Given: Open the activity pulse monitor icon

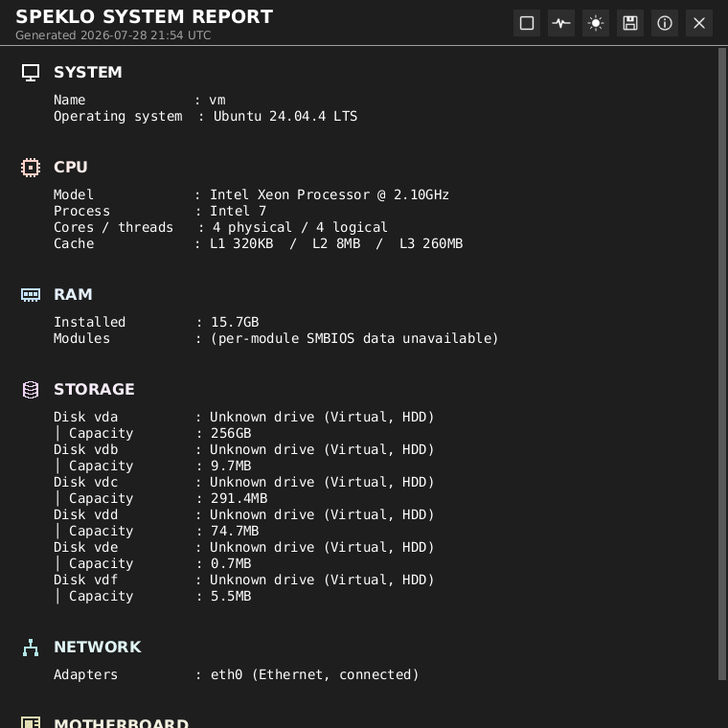Looking at the screenshot, I should pos(561,23).
